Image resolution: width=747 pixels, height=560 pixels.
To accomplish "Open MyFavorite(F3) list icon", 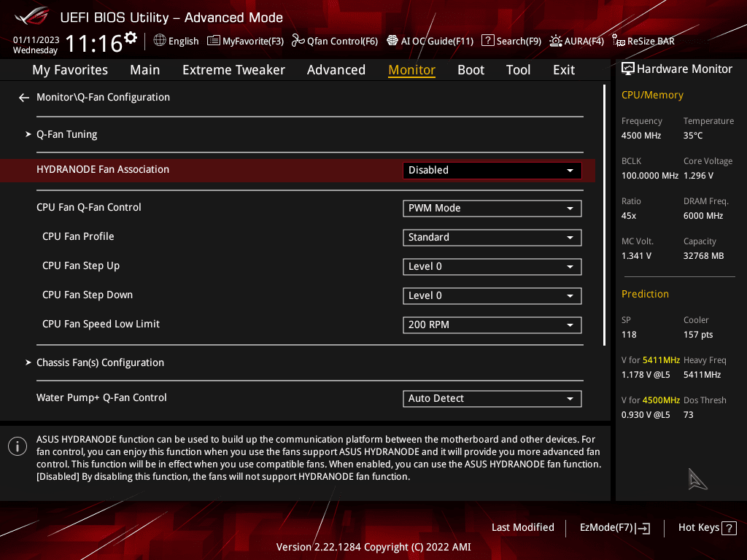I will click(214, 41).
